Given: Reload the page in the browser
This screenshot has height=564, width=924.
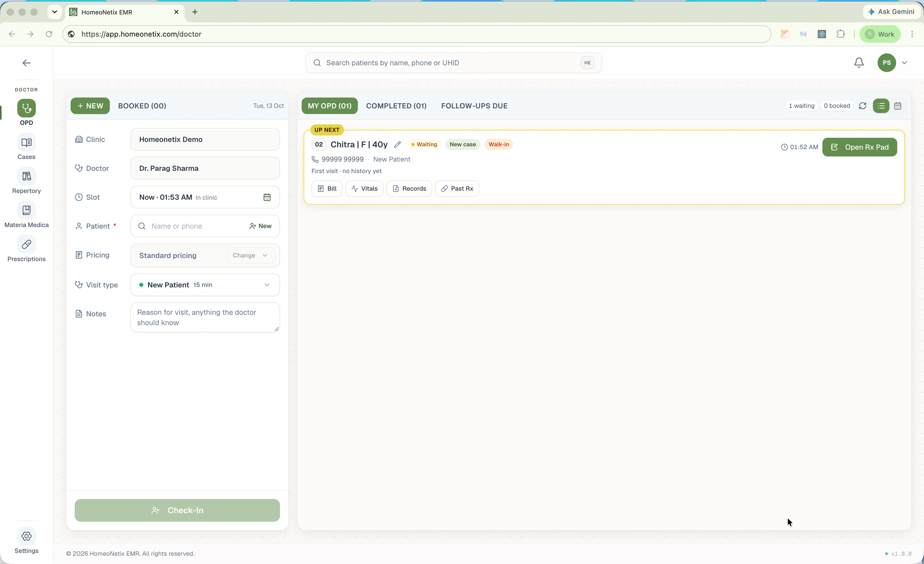Looking at the screenshot, I should (x=49, y=34).
